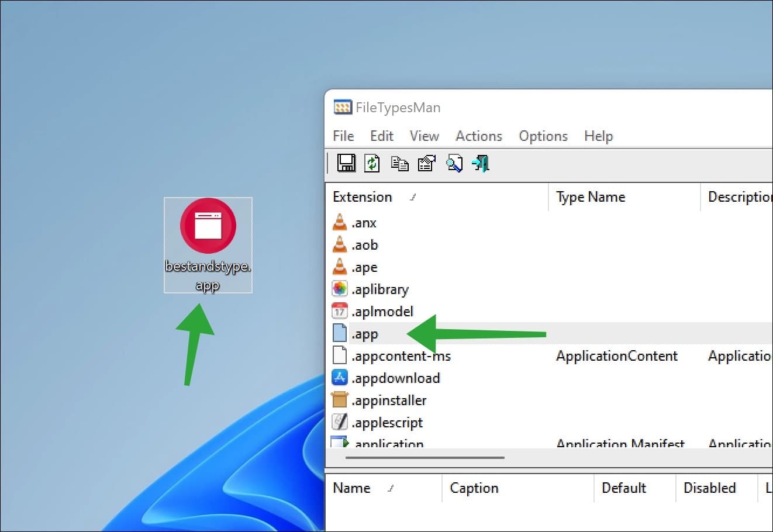Click the script icon beside .applescript

[x=340, y=422]
